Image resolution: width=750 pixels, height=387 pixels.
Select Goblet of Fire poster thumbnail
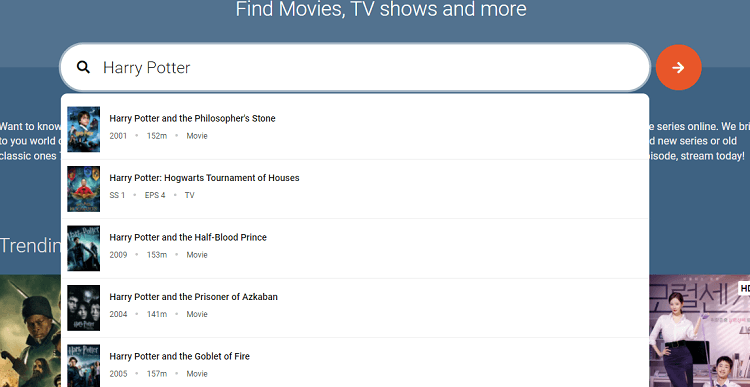tap(84, 365)
